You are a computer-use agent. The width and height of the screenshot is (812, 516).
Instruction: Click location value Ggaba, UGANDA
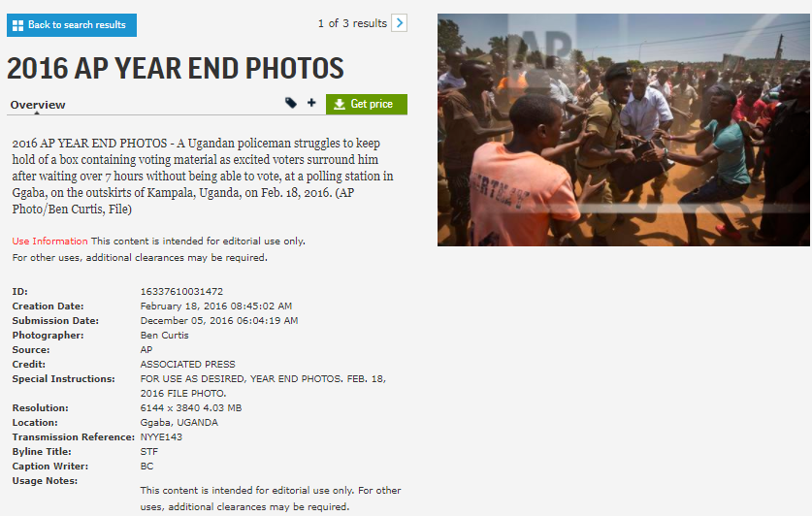(x=179, y=422)
